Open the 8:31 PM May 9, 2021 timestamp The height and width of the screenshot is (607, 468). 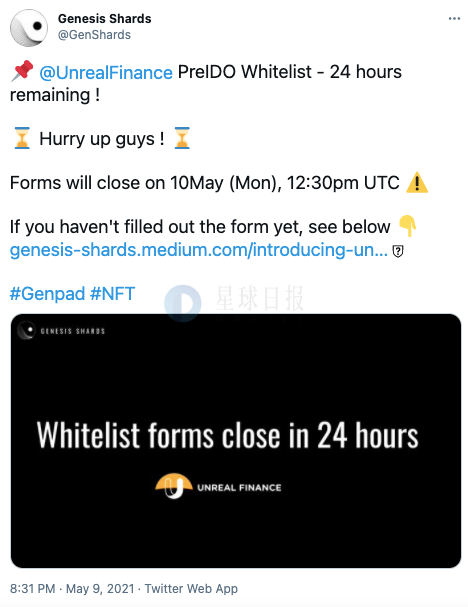tap(72, 589)
